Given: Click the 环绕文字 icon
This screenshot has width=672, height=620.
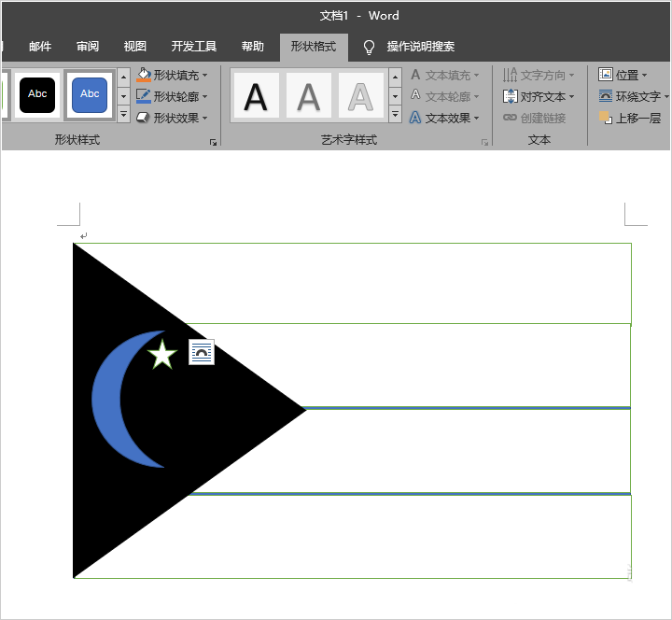Looking at the screenshot, I should tap(605, 95).
